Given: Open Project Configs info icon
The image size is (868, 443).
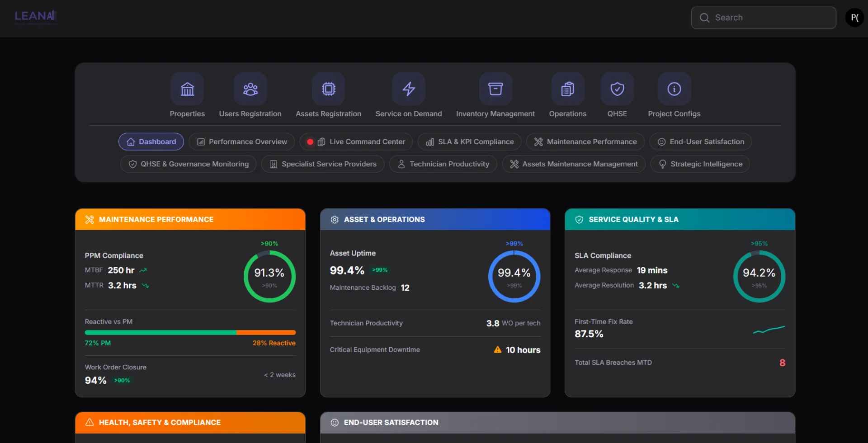Looking at the screenshot, I should coord(674,89).
